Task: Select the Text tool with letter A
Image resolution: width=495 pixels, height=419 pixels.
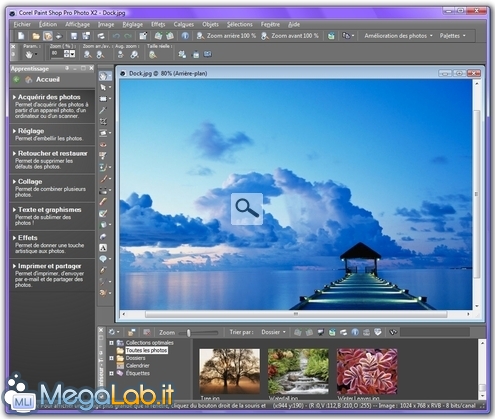Action: pyautogui.click(x=103, y=248)
